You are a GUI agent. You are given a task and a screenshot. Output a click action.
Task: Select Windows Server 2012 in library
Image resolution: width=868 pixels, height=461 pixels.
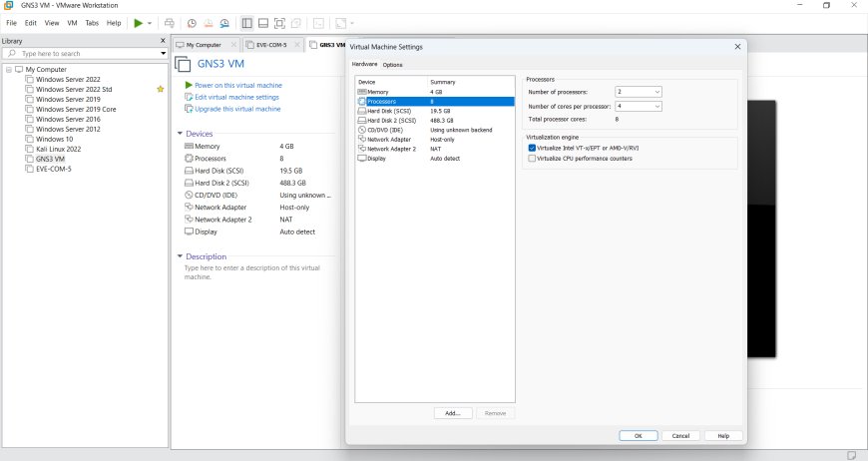pyautogui.click(x=68, y=129)
